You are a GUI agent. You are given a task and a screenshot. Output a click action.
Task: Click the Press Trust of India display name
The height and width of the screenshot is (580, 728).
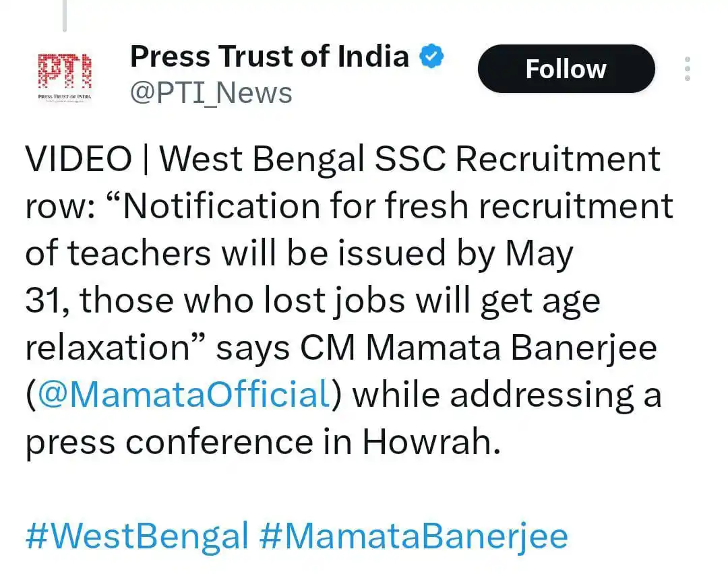pyautogui.click(x=270, y=57)
